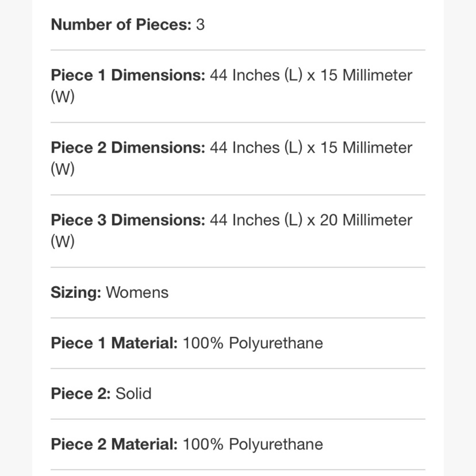Select Piece 1 Material 100% Polyurethane value

[253, 343]
